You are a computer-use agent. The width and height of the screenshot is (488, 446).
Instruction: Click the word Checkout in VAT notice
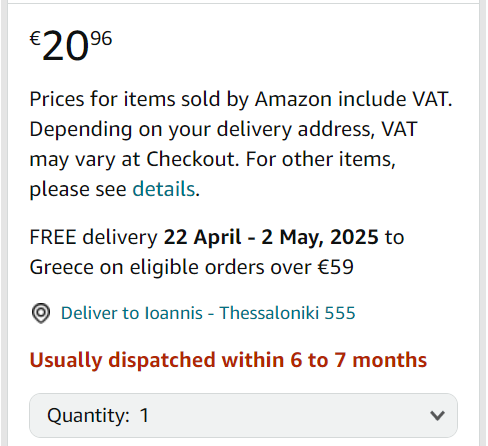pyautogui.click(x=193, y=159)
